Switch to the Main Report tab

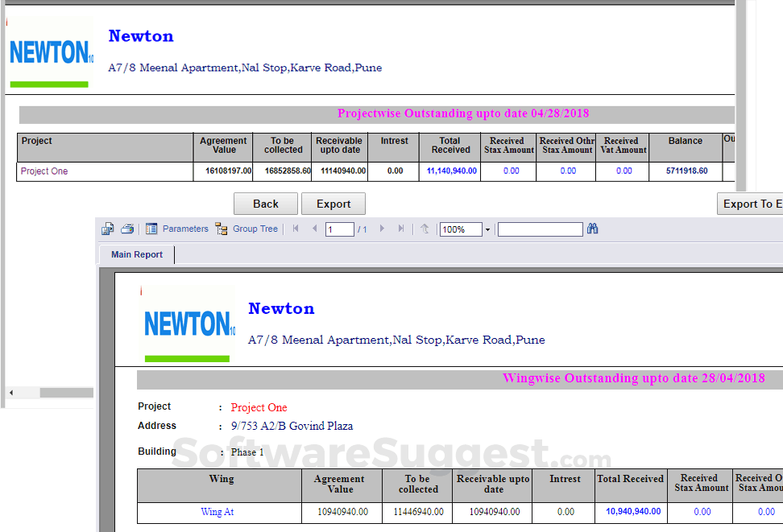[x=135, y=254]
